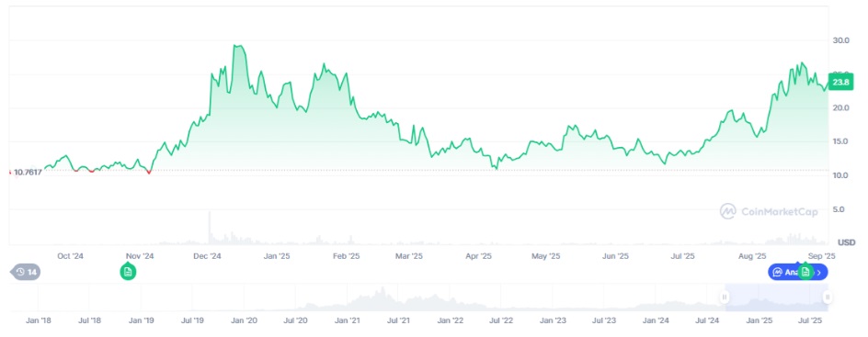Click the highlighted range selection in navigator

tap(776, 298)
